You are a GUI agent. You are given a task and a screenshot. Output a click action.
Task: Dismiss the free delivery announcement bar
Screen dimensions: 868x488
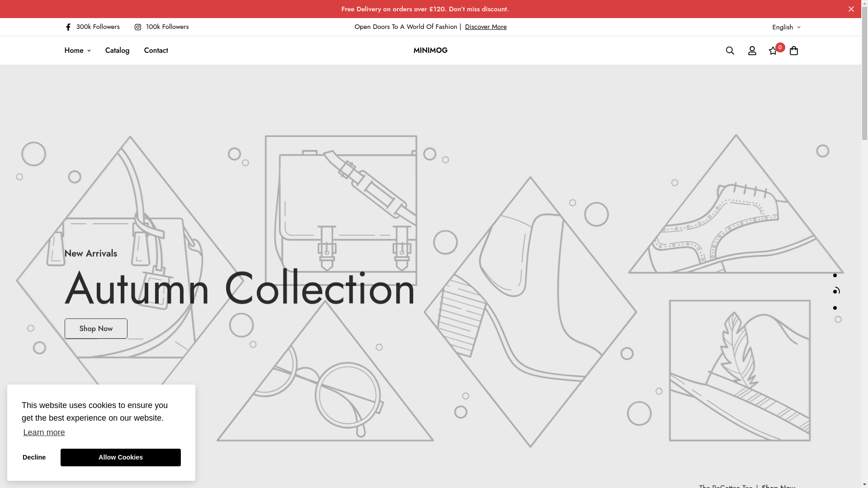point(851,9)
